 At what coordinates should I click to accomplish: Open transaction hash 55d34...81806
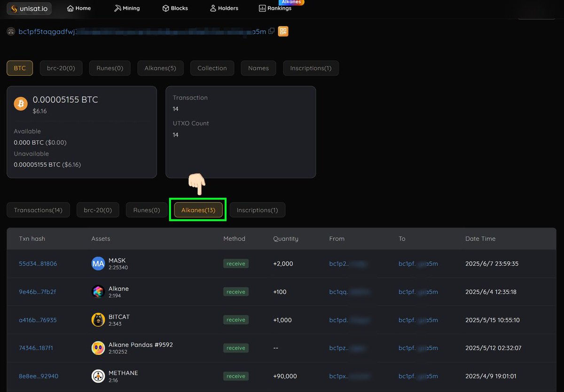38,264
